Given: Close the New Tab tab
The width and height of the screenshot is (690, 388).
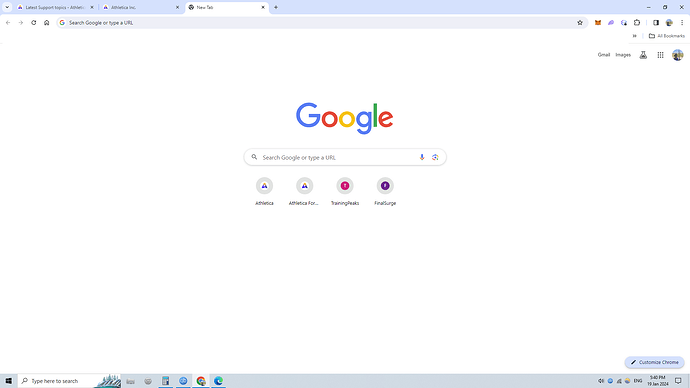Looking at the screenshot, I should (x=263, y=7).
